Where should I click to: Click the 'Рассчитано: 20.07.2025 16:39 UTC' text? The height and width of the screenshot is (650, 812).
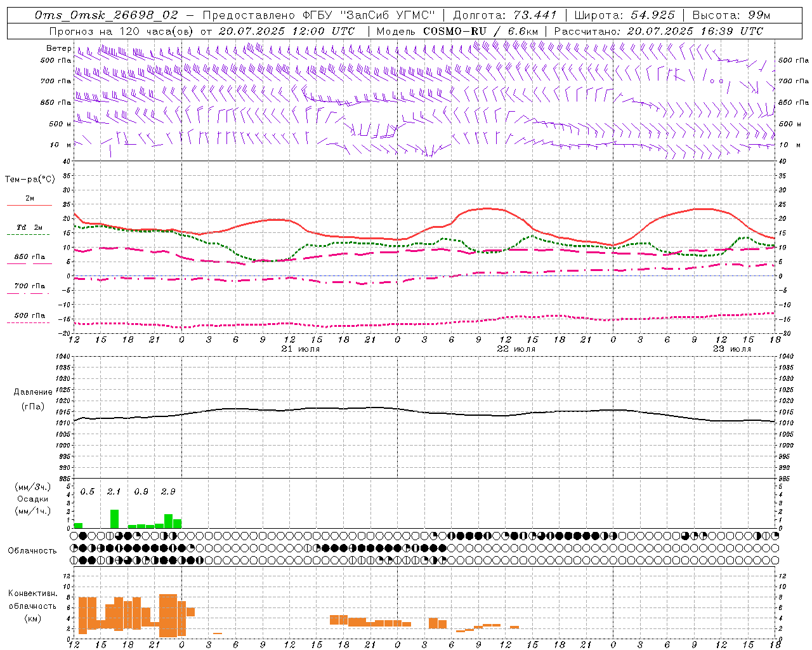click(x=658, y=31)
